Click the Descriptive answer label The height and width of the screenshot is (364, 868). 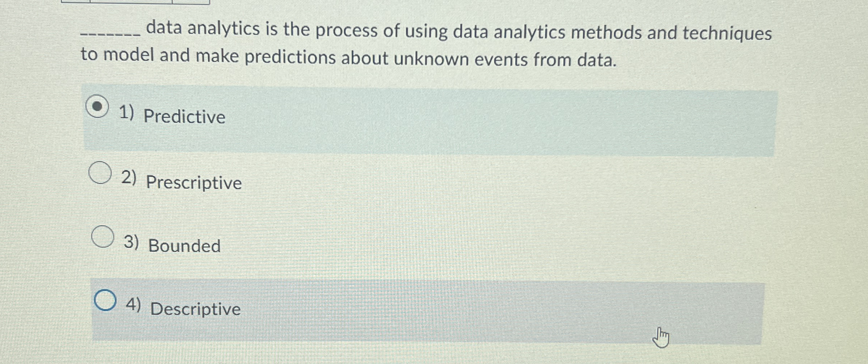pos(195,309)
